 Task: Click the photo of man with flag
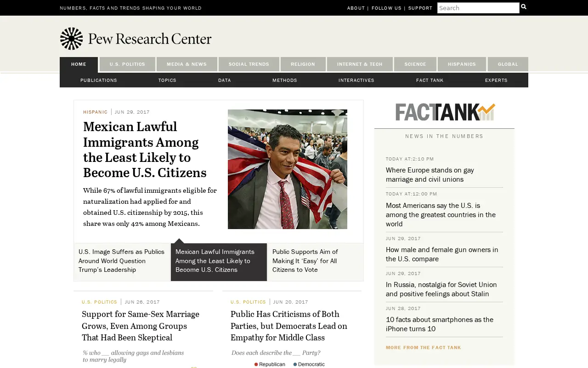(288, 169)
